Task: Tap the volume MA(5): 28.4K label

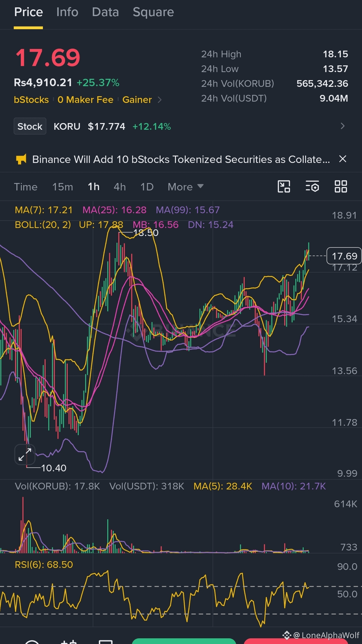Action: pos(223,486)
